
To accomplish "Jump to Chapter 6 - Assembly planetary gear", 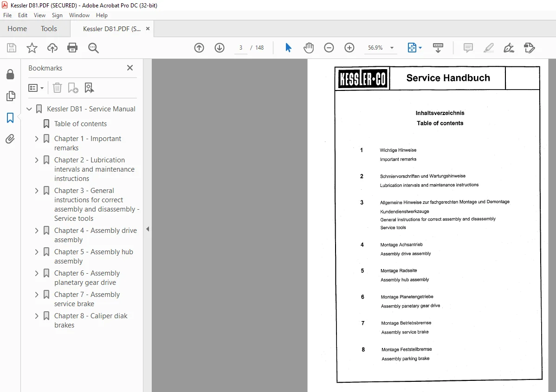I will 87,278.
